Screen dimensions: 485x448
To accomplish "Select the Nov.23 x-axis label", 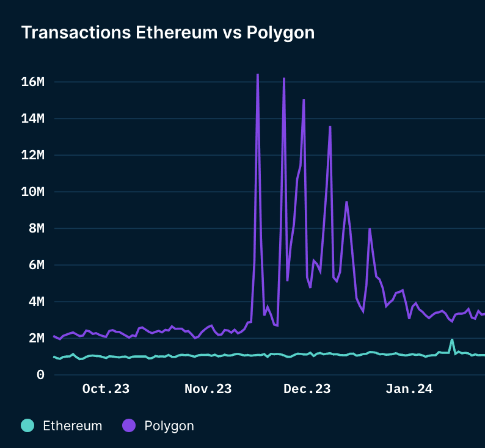I will (x=208, y=389).
